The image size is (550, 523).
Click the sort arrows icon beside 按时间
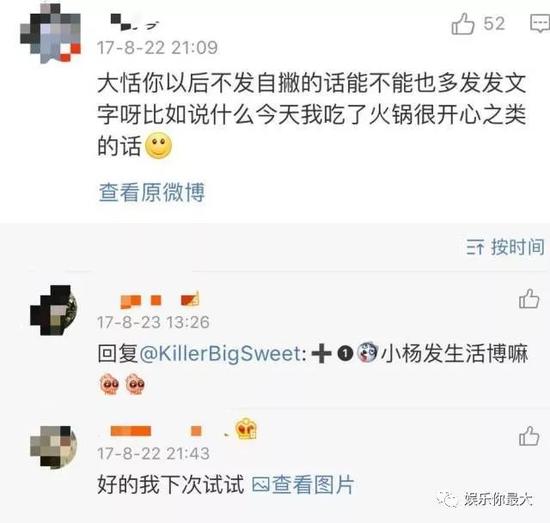(x=475, y=247)
